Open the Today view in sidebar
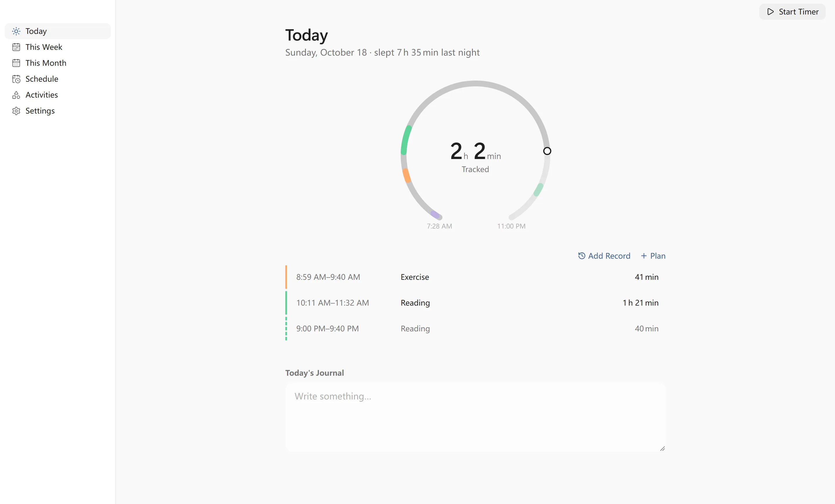The height and width of the screenshot is (504, 835). point(58,31)
